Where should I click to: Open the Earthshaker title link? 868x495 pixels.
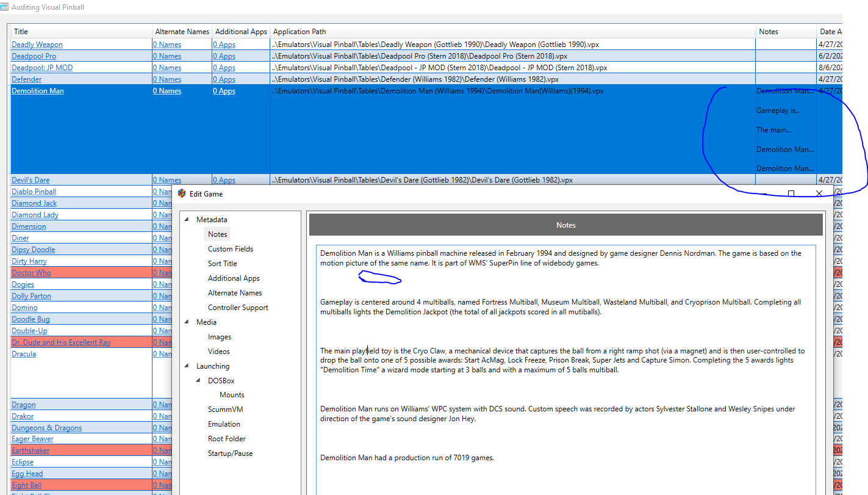coord(30,450)
